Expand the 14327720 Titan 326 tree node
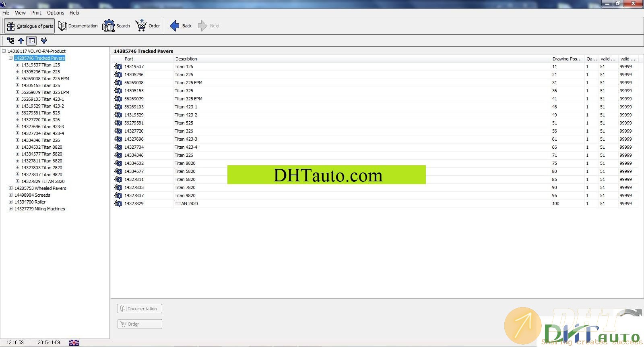Viewport: 644px width, 347px height. point(17,120)
